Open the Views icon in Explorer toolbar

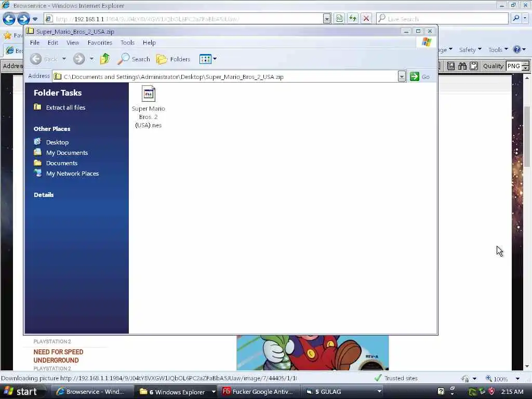click(x=205, y=59)
